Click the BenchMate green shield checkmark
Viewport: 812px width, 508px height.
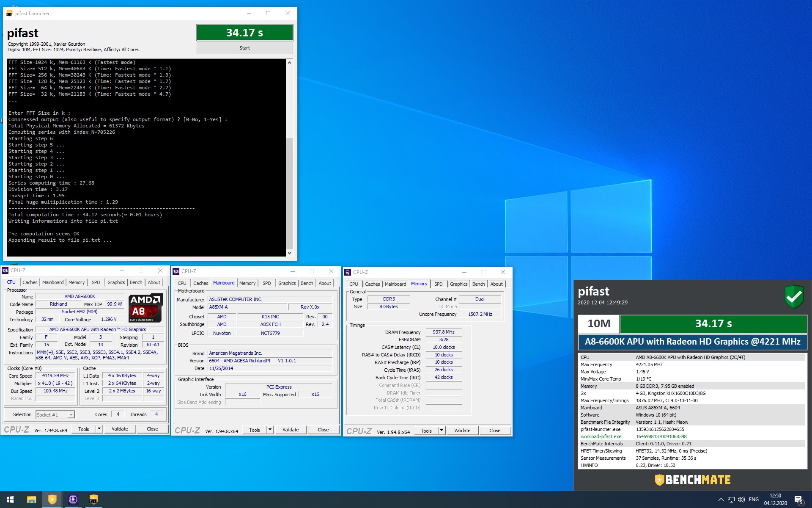[x=794, y=296]
